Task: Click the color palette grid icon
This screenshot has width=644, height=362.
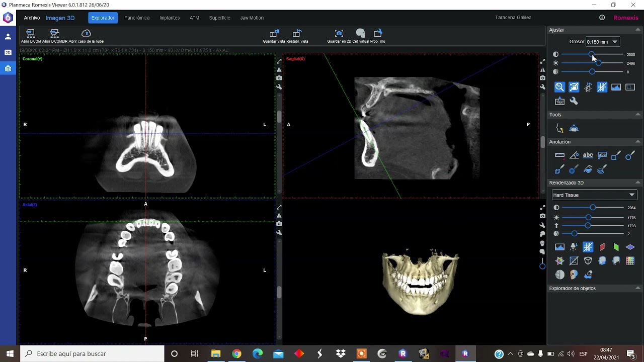Action: [x=630, y=261]
